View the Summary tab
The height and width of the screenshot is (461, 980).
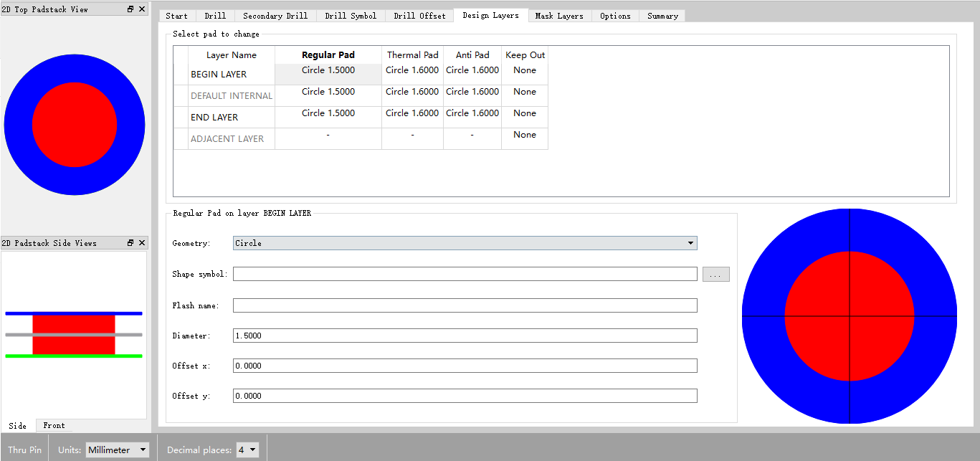tap(662, 16)
